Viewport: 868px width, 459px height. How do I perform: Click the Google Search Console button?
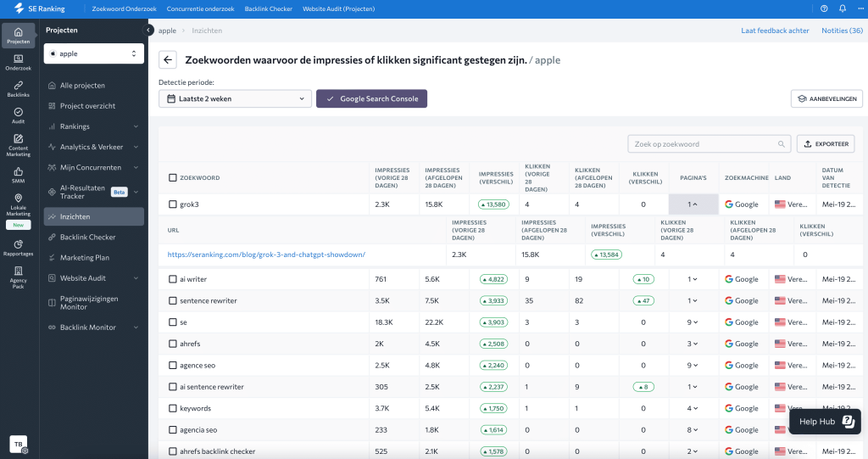pos(371,98)
